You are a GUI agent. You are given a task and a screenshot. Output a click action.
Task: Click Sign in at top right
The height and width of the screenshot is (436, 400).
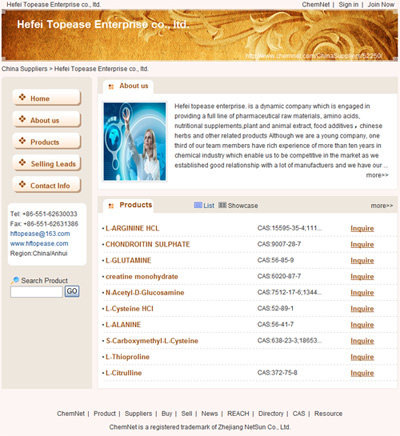tap(348, 5)
